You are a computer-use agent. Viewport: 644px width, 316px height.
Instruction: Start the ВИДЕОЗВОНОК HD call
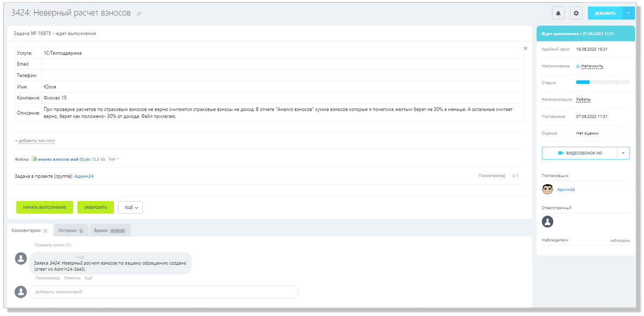click(580, 153)
